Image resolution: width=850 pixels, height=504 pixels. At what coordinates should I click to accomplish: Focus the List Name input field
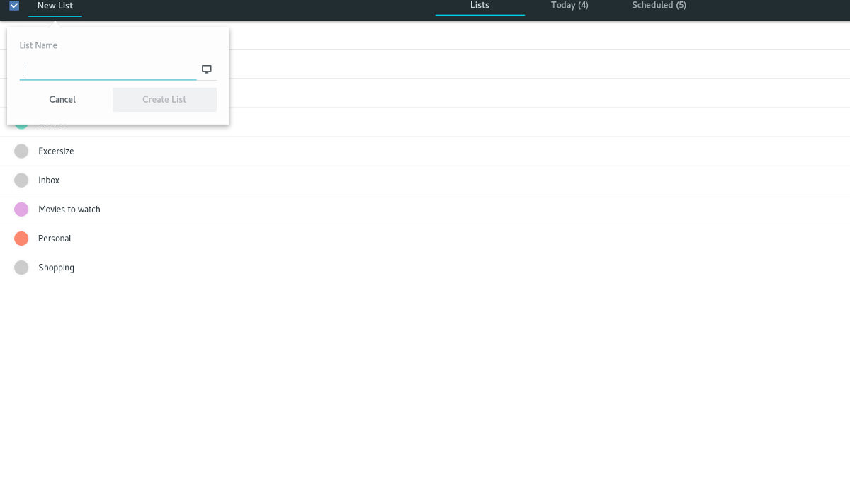108,69
